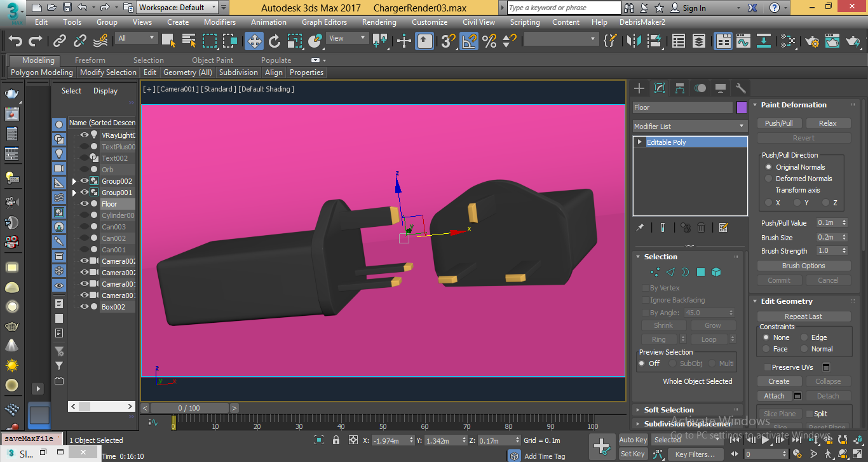
Task: Select Vertex sub-object level icon
Action: 654,272
